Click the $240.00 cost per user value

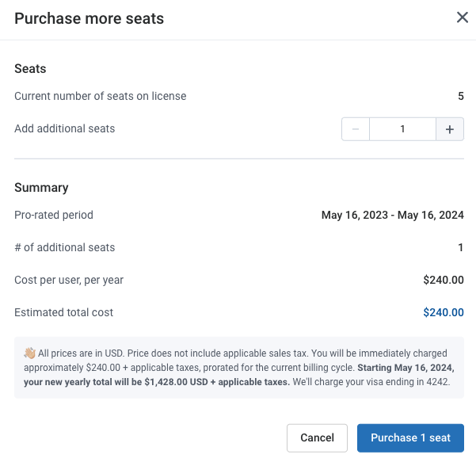click(x=444, y=280)
